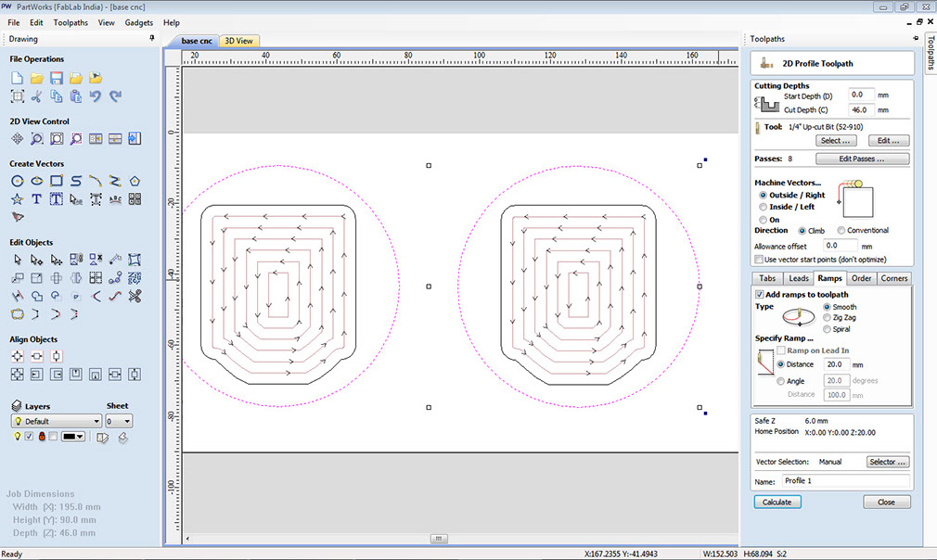937x560 pixels.
Task: Select the Zoom magnifier tool
Action: tap(37, 138)
